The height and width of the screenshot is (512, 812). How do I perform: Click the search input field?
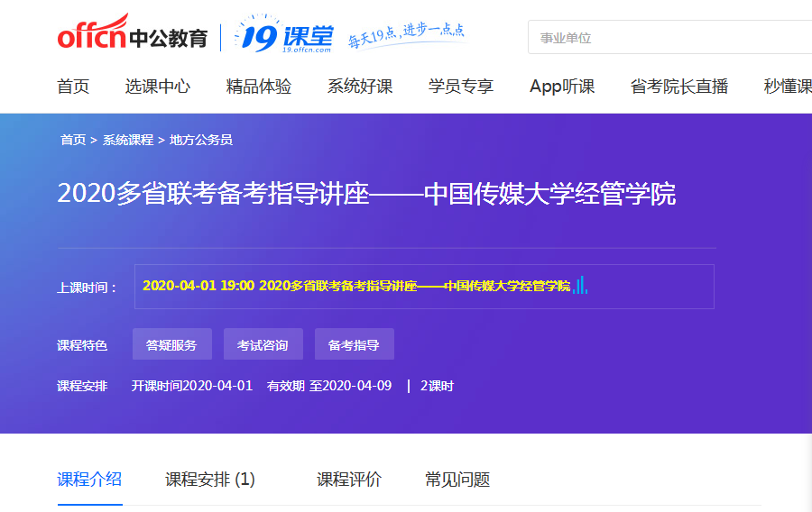pyautogui.click(x=668, y=38)
